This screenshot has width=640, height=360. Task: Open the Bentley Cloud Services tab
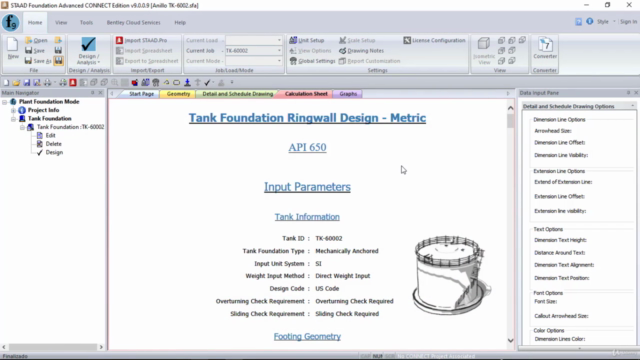(x=133, y=22)
